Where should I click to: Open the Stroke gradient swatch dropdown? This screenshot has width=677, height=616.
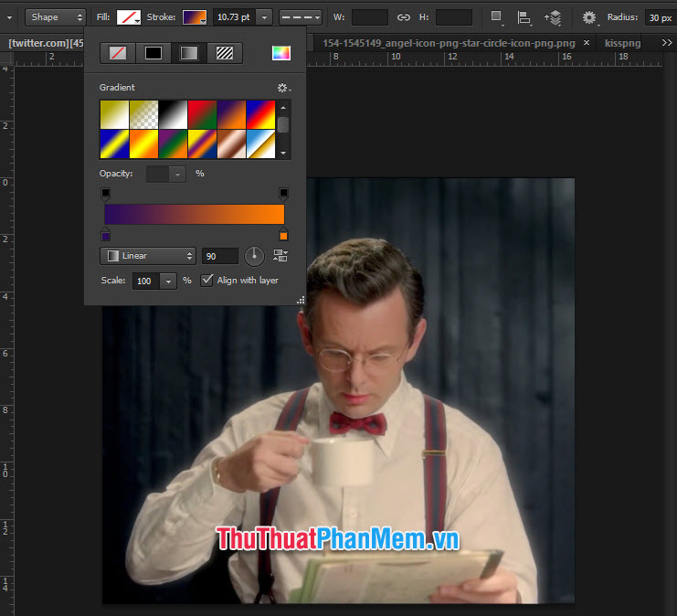tap(195, 17)
